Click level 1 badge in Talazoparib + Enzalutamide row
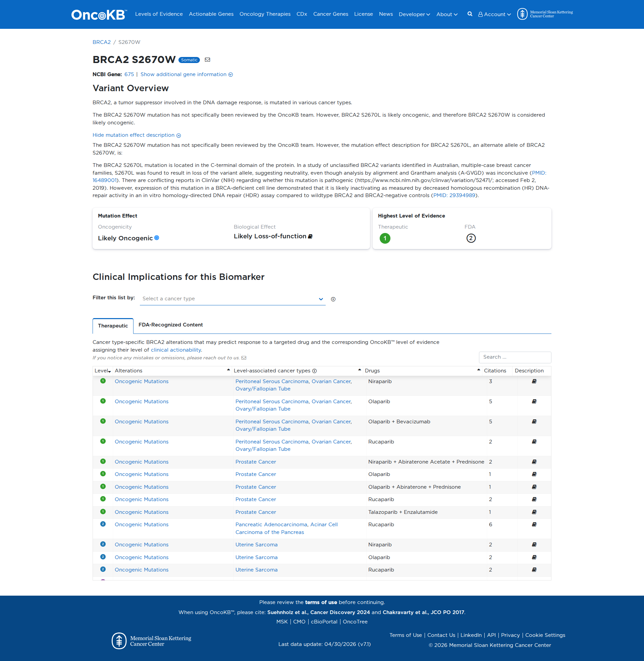The image size is (644, 661). click(x=103, y=512)
